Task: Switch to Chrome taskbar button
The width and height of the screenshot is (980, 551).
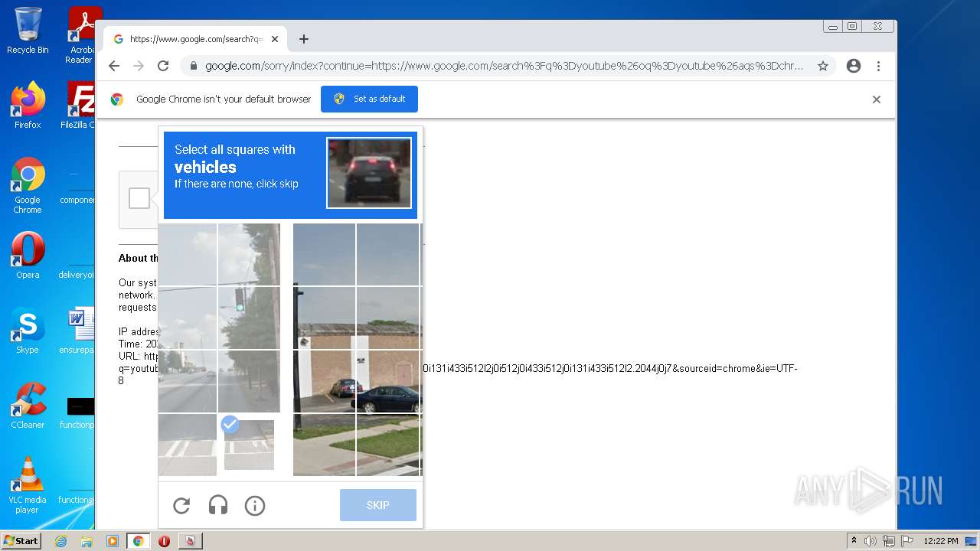Action: (139, 541)
